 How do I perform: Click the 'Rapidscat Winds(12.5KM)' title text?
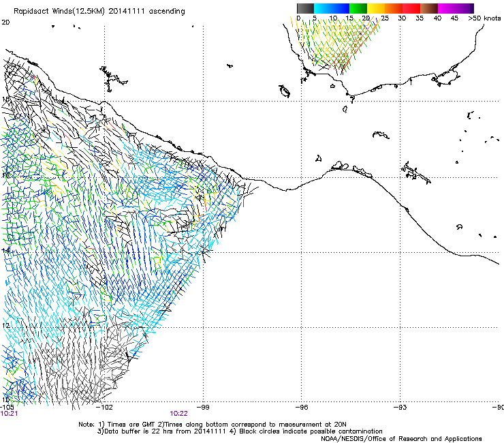point(59,12)
